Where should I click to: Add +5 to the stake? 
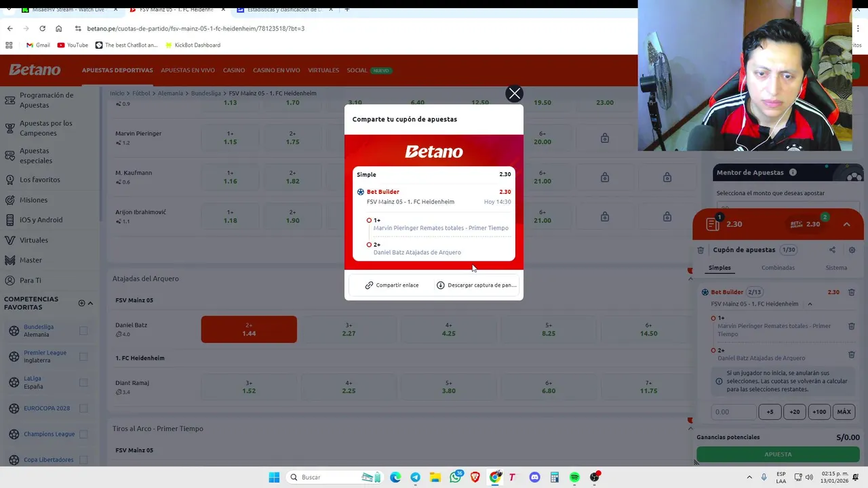[x=770, y=411]
